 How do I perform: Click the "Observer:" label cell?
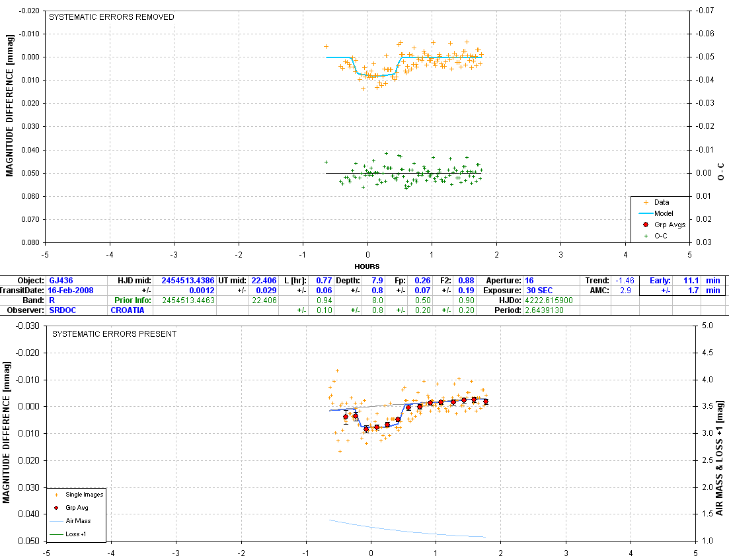click(x=26, y=310)
